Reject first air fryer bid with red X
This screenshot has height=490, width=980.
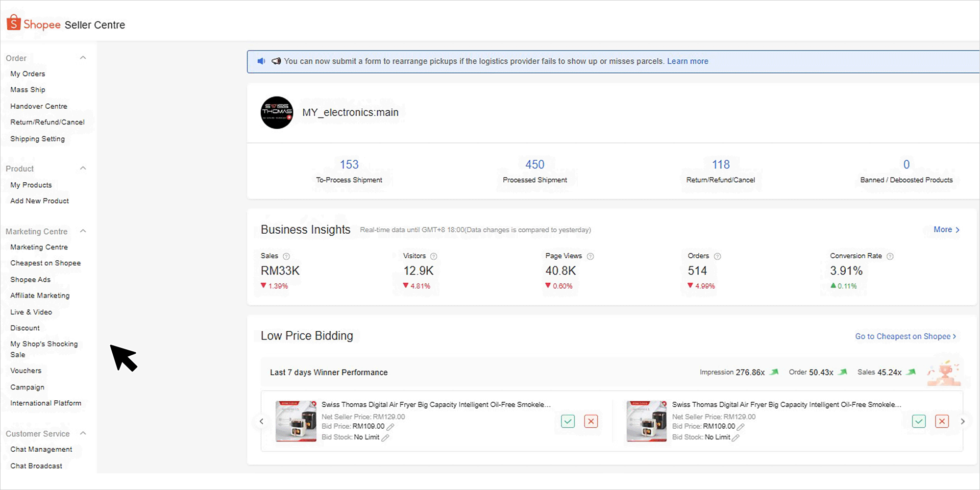click(591, 421)
